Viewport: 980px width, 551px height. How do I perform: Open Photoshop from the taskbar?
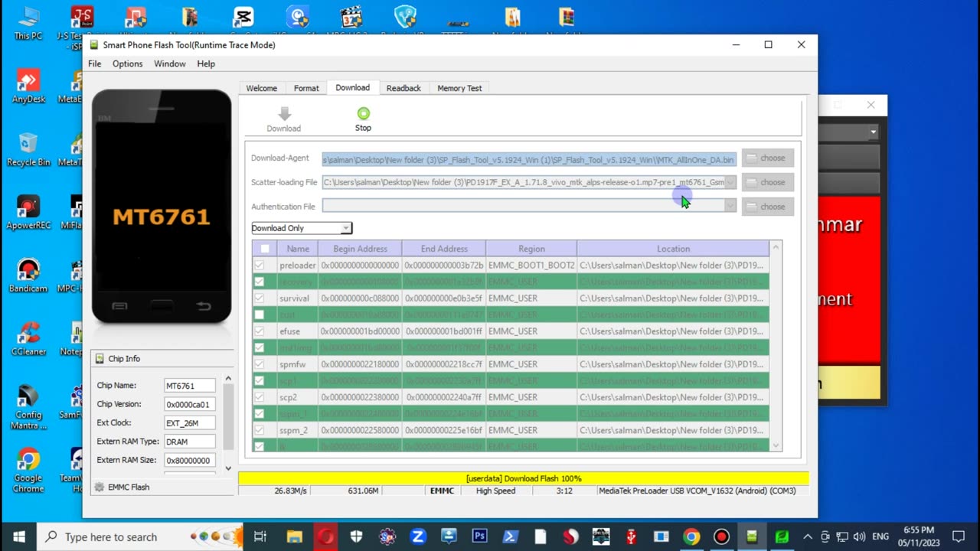click(479, 536)
